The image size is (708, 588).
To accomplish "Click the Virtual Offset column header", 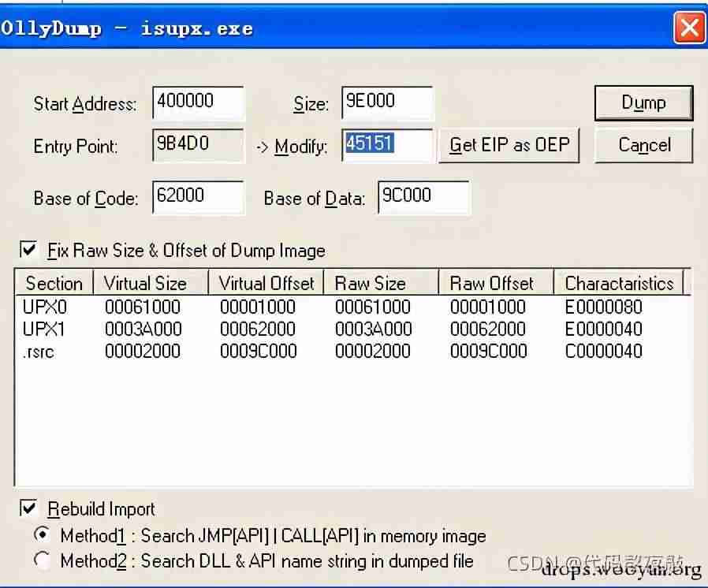I will point(266,282).
